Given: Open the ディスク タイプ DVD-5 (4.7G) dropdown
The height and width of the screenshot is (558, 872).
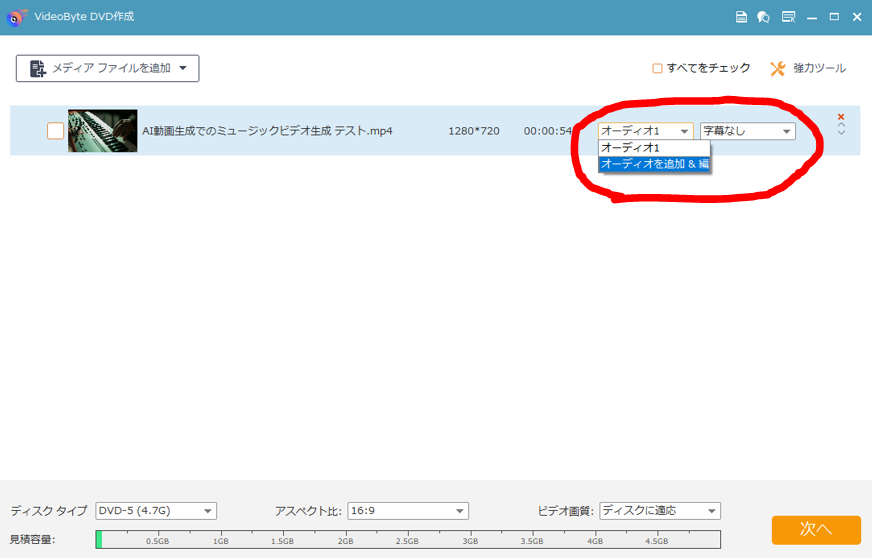Looking at the screenshot, I should coord(156,511).
